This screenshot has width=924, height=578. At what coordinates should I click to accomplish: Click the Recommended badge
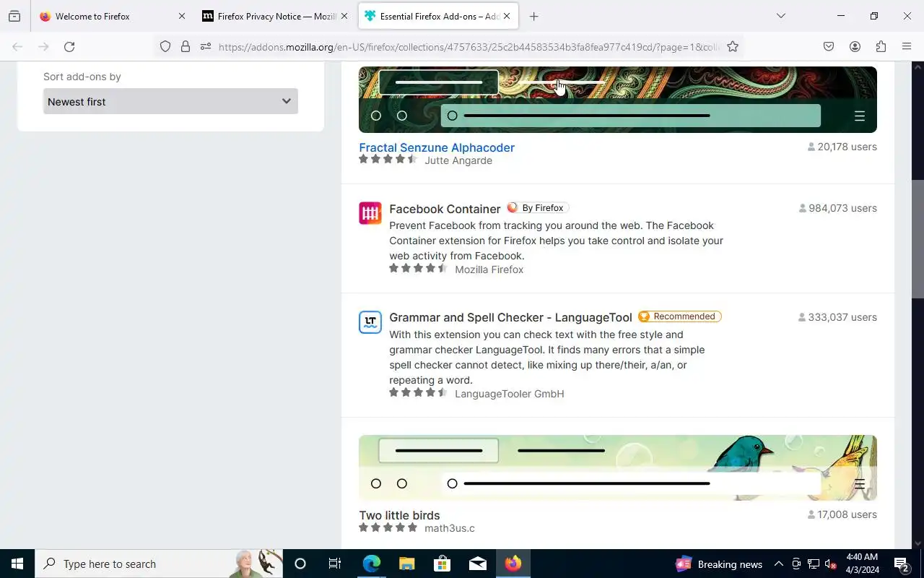[679, 316]
